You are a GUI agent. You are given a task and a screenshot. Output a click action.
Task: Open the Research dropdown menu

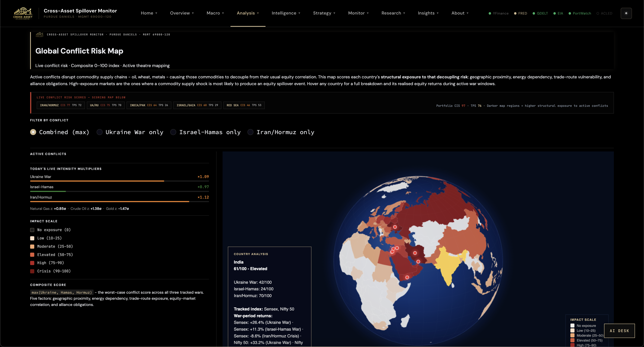click(x=393, y=13)
